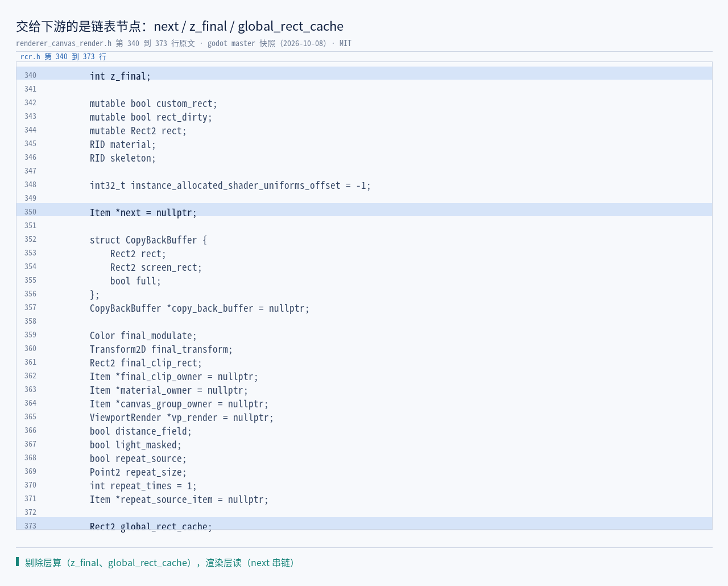Screen dimensions: 728x586
Task: Select line number 340
Action: point(30,75)
